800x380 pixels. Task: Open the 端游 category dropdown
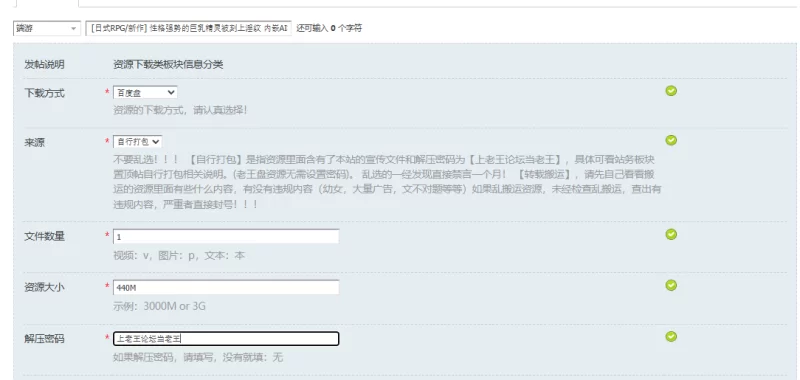(46, 29)
